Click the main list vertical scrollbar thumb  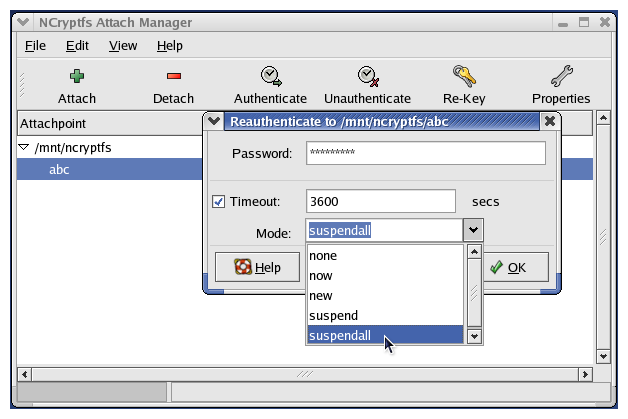point(603,237)
